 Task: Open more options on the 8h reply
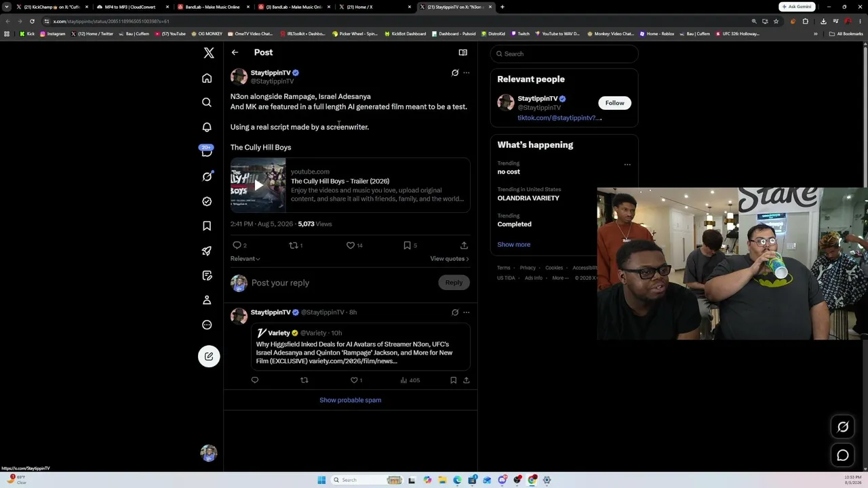466,312
